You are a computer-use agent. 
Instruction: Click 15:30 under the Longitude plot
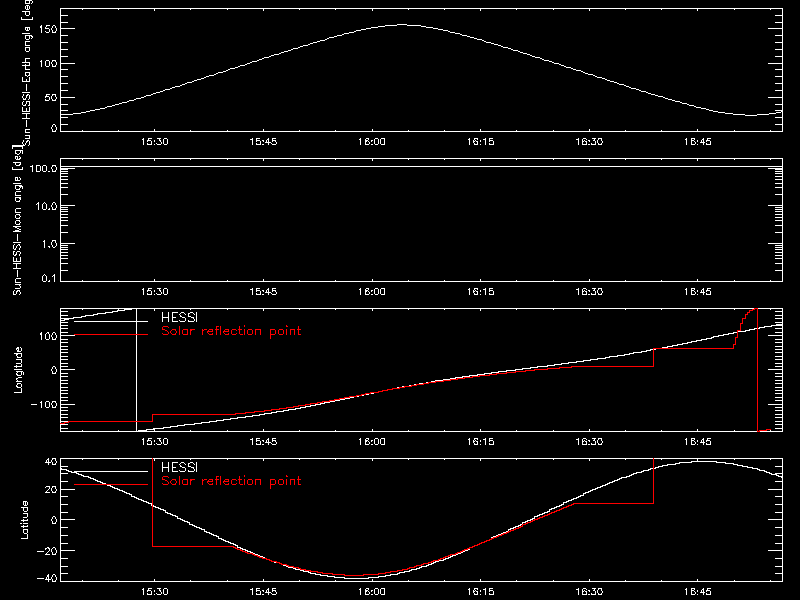click(155, 442)
